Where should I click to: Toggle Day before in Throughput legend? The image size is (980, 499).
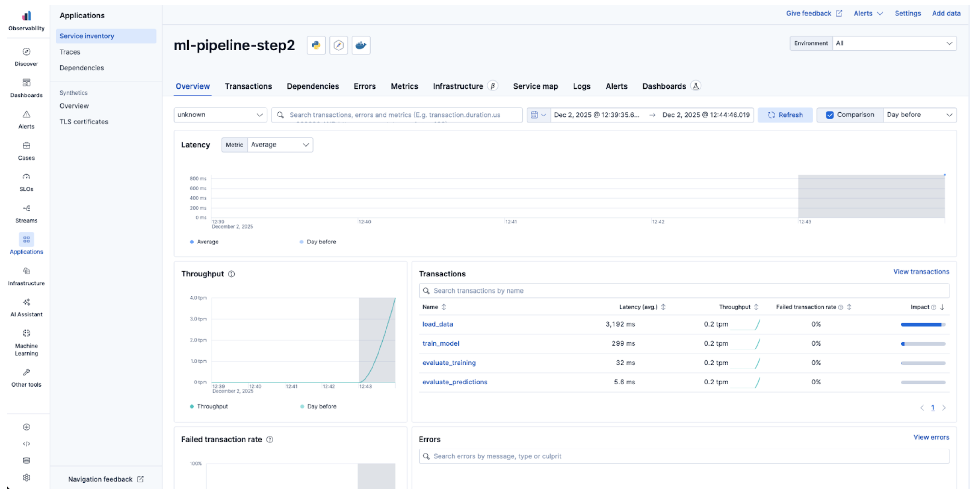coord(318,406)
